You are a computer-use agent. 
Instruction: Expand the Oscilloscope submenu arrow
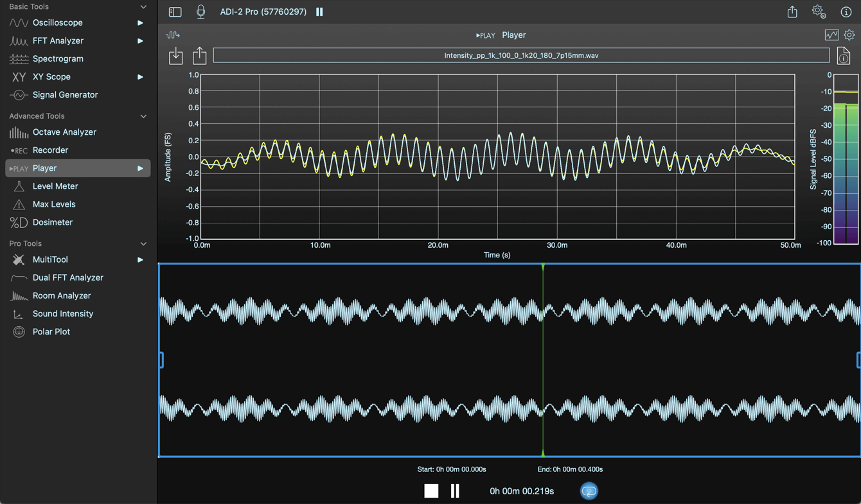(140, 22)
